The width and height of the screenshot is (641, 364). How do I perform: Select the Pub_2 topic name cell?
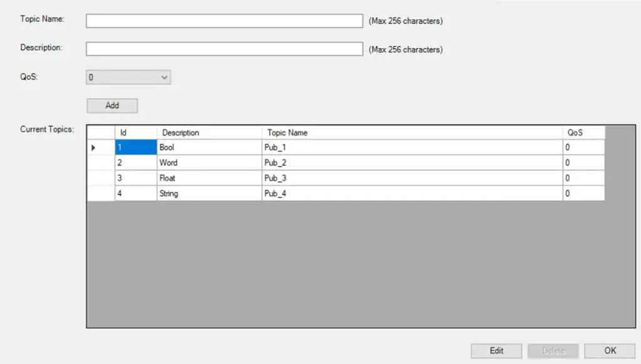[412, 163]
